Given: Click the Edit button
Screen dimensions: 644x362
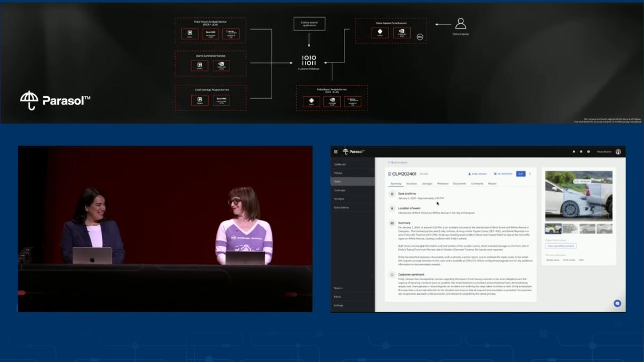Looking at the screenshot, I should pyautogui.click(x=521, y=174).
